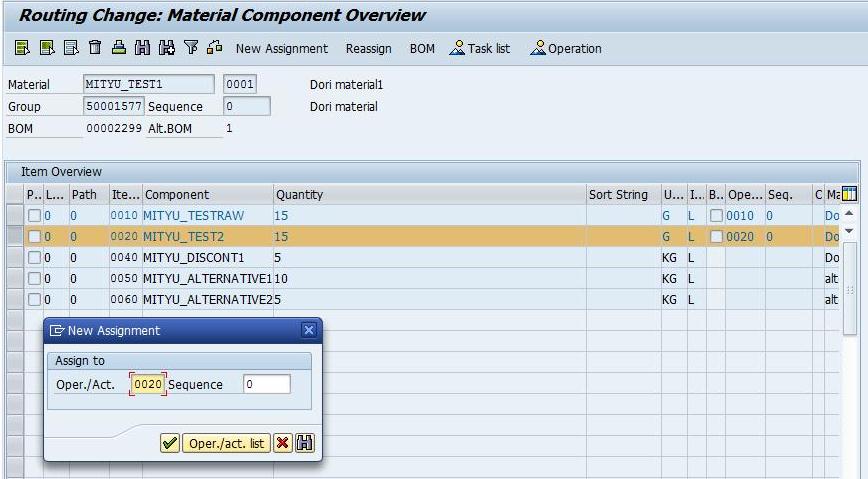Image resolution: width=868 pixels, height=479 pixels.
Task: Click the table scroll up arrow
Action: (x=850, y=213)
